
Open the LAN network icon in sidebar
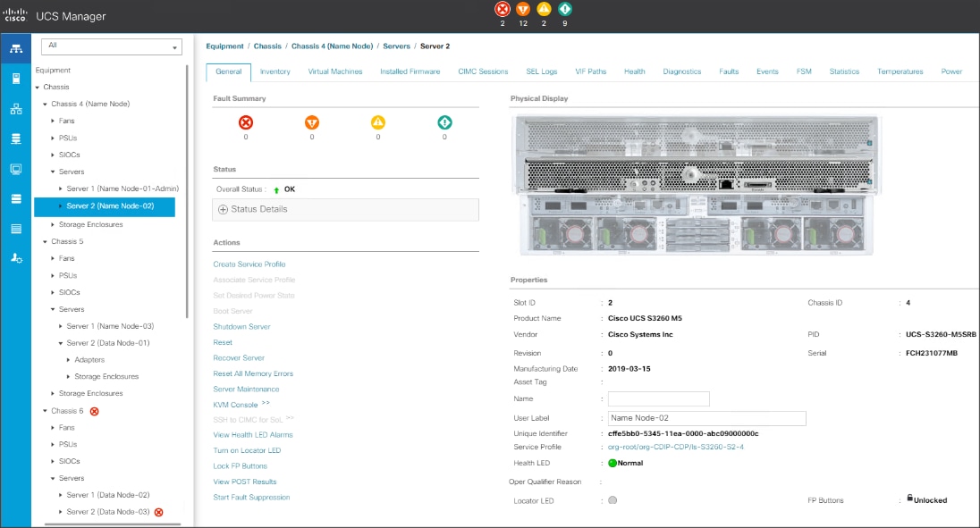(16, 109)
